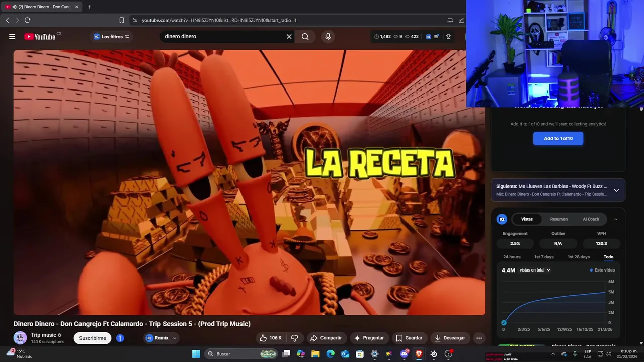The image size is (644, 362).
Task: Switch to the Resumen tab
Action: (559, 219)
